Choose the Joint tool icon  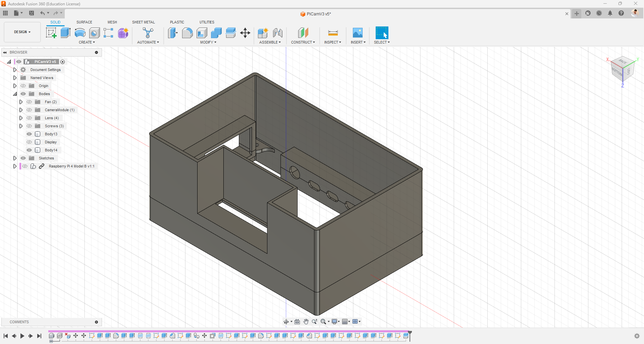277,33
